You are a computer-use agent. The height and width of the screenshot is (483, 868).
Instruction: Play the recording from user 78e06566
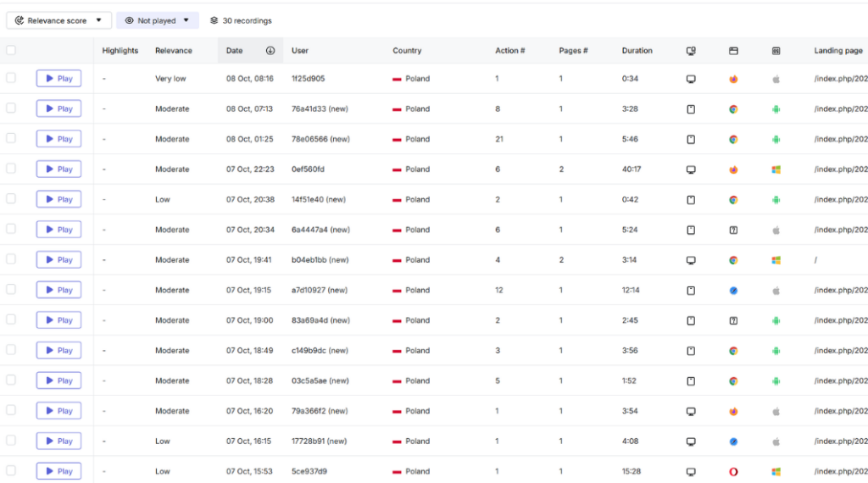click(x=58, y=139)
